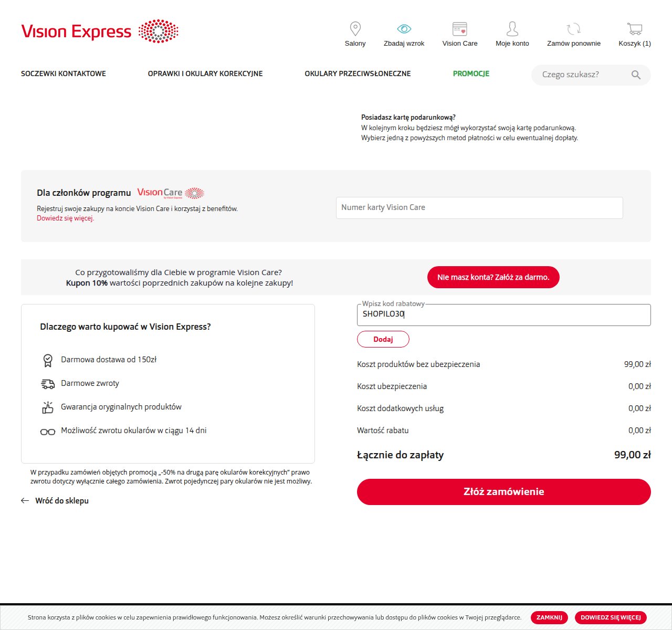This screenshot has height=630, width=672.
Task: Click Dowiedz się więcej in cookie banner
Action: [x=611, y=617]
